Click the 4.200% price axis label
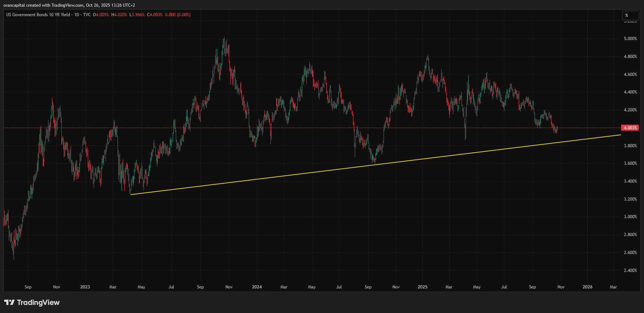Screen dimensions: 644x313 630,110
